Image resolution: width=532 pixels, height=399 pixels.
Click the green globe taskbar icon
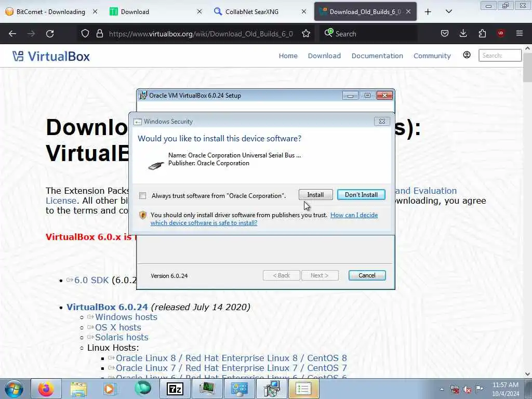(142, 389)
